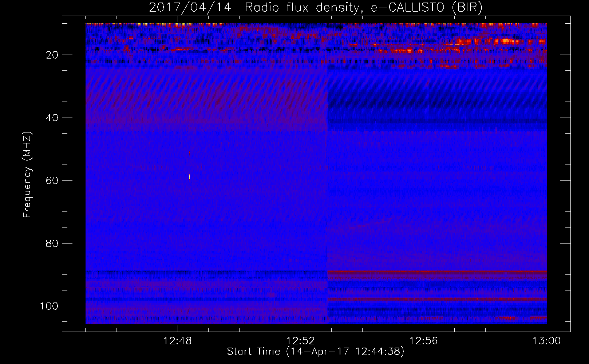589x364 pixels.
Task: Click the '13:00' time tick label
Action: coord(546,341)
